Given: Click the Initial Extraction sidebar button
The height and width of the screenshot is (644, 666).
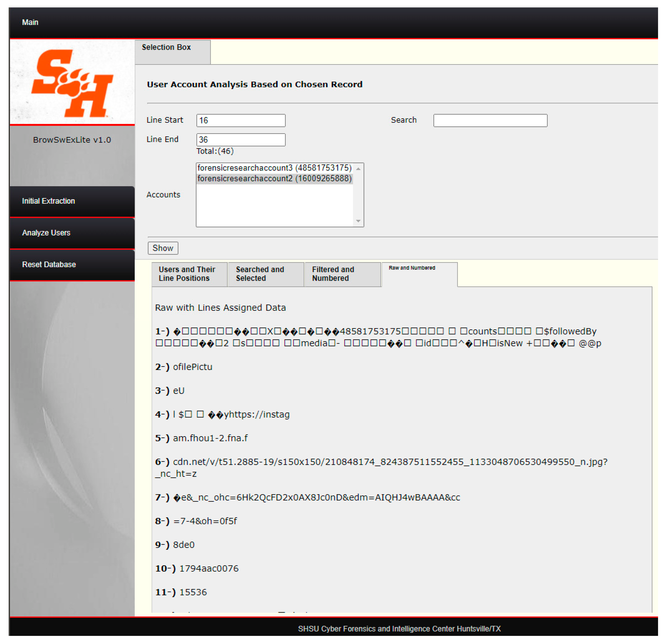Looking at the screenshot, I should point(48,201).
